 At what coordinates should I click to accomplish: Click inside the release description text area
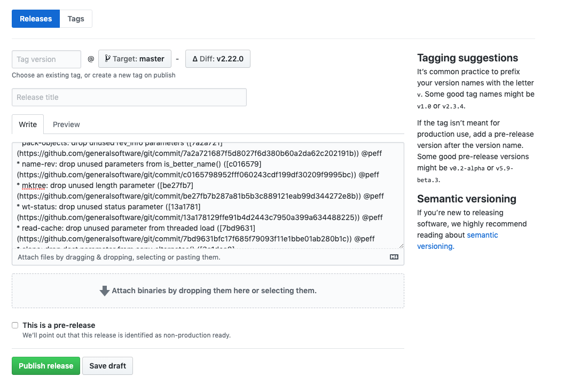pos(207,195)
